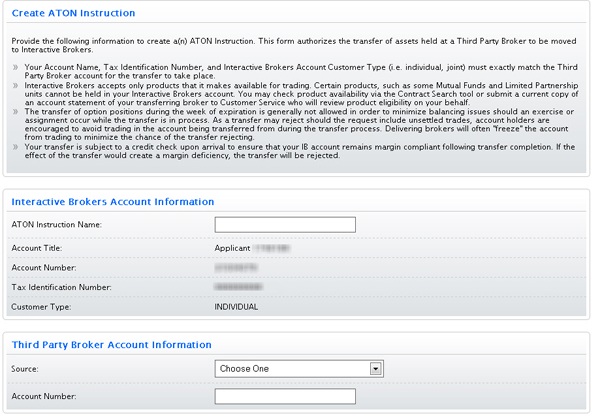Click 'Third Party Broker Account Information' heading

111,345
